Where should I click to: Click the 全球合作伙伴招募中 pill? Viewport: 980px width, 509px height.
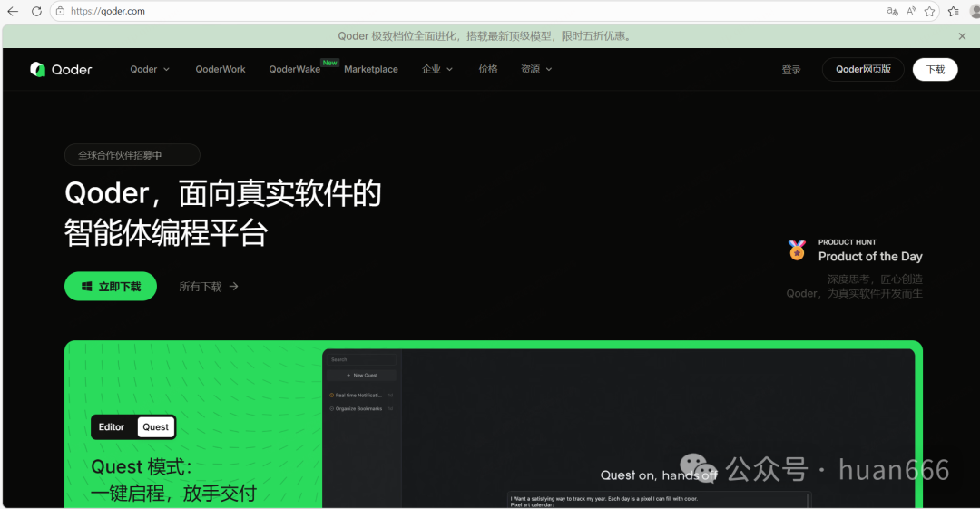tap(132, 155)
